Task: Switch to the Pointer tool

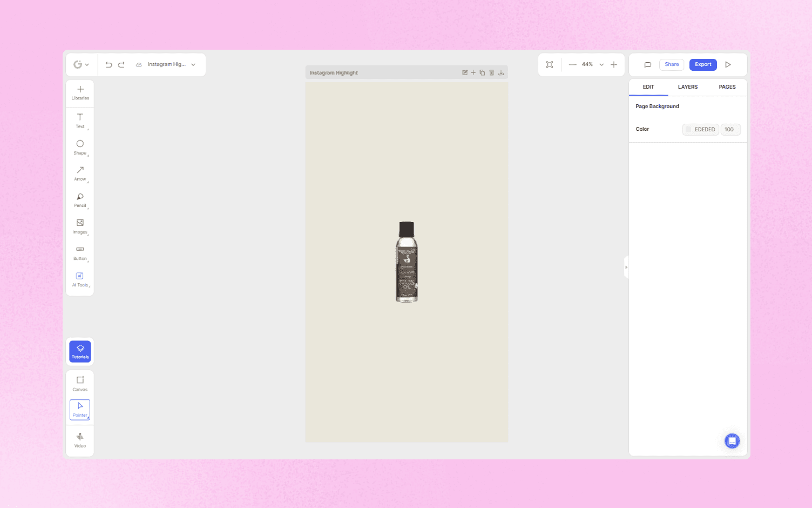Action: [79, 410]
